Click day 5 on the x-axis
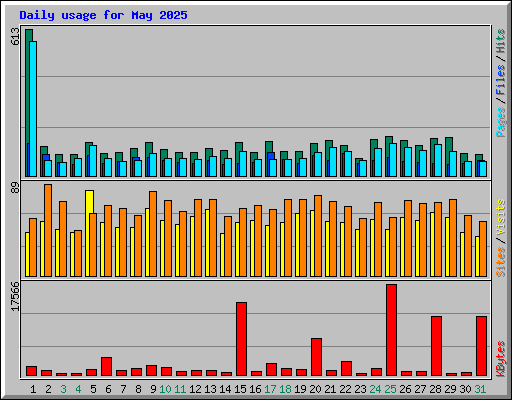This screenshot has width=512, height=400. [x=93, y=389]
